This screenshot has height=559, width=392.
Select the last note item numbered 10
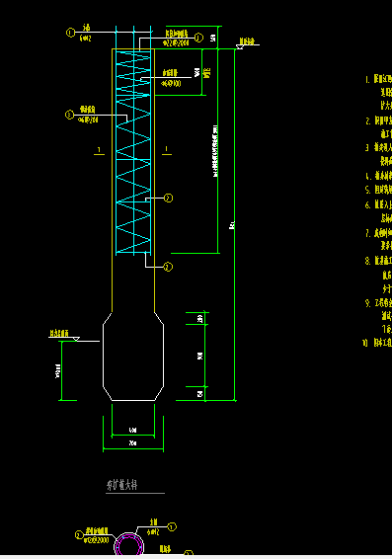[377, 343]
